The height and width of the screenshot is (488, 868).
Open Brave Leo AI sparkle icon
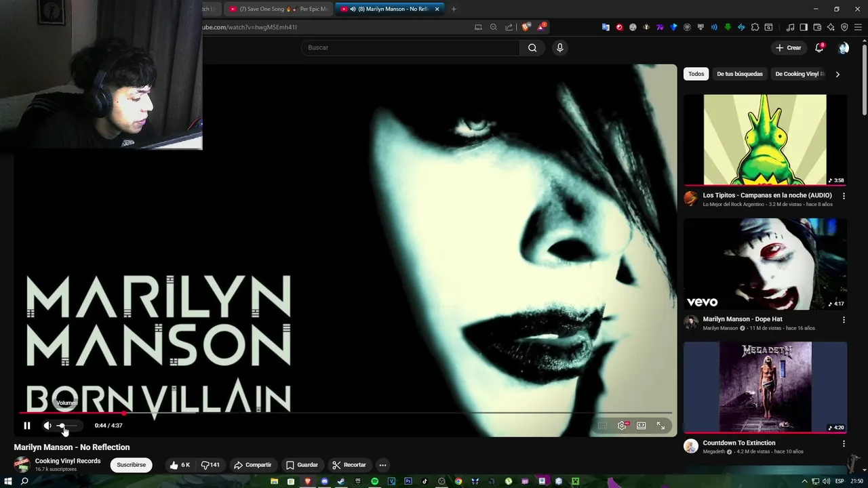tap(831, 27)
